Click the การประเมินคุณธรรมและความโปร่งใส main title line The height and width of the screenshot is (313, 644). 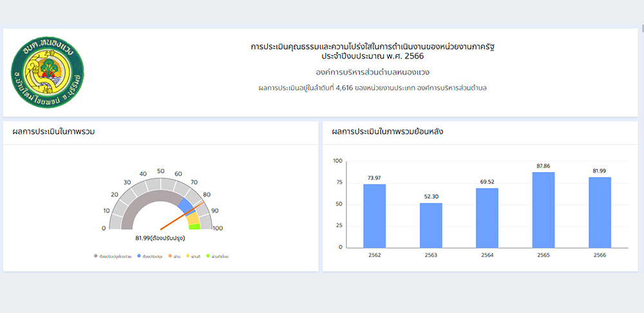(372, 46)
